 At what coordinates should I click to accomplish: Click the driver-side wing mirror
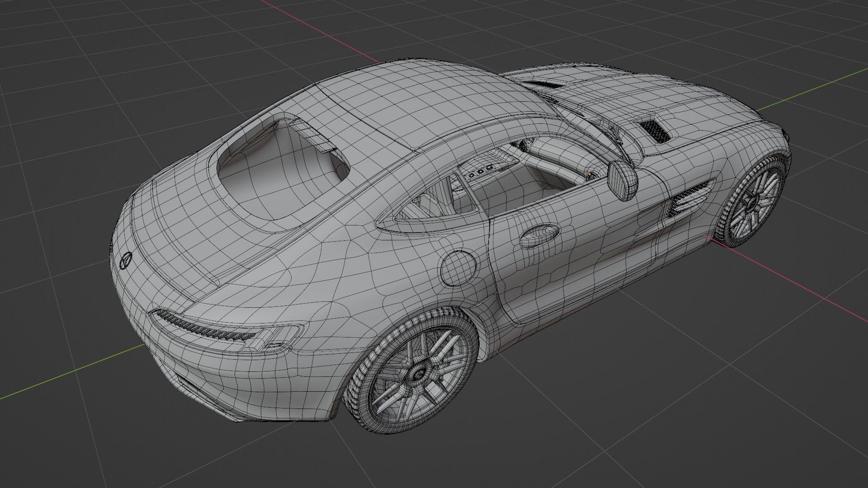[622, 180]
